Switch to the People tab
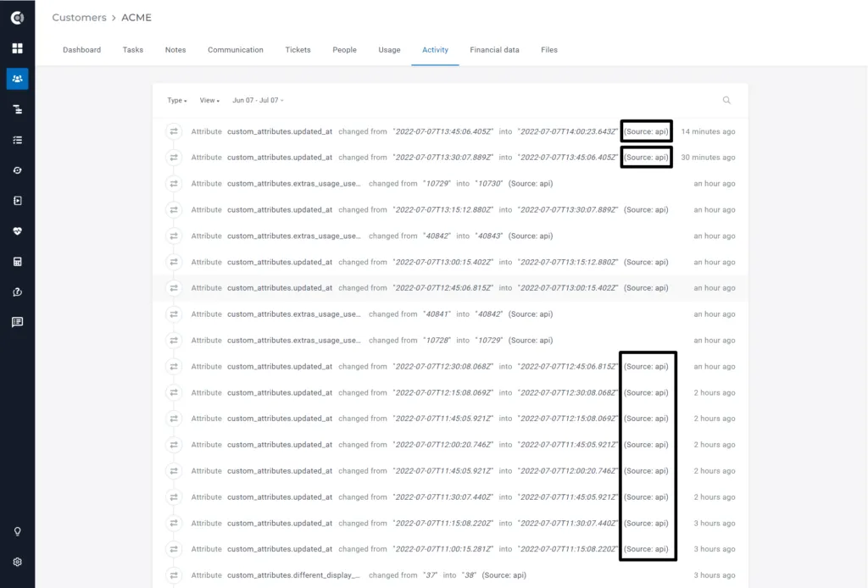868x588 pixels. tap(344, 50)
